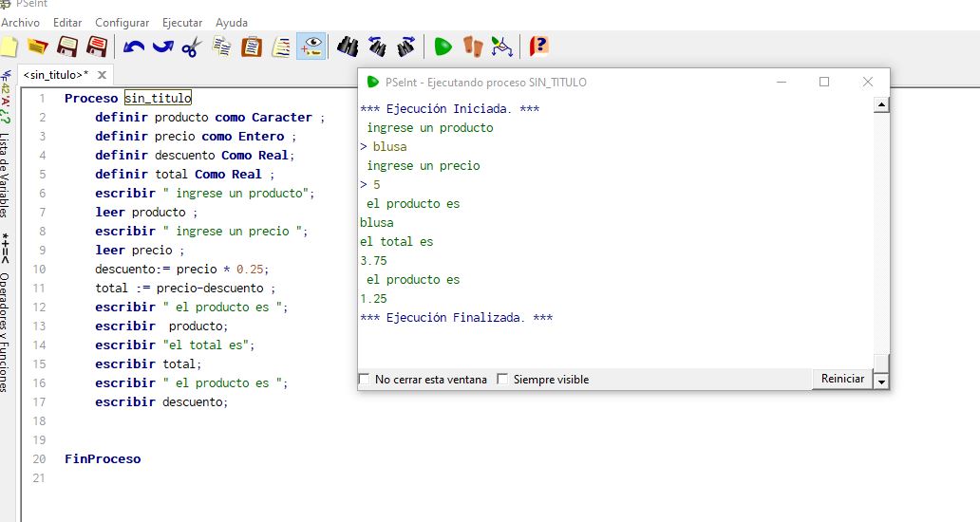Close the sin_titulo tab with the X
The height and width of the screenshot is (522, 980).
(x=102, y=75)
